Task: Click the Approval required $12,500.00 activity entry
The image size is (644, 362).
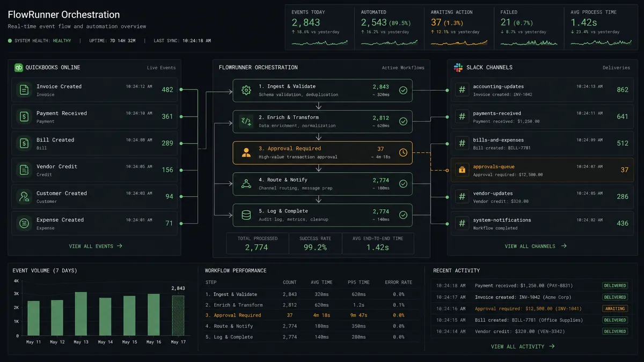Action: click(531, 308)
